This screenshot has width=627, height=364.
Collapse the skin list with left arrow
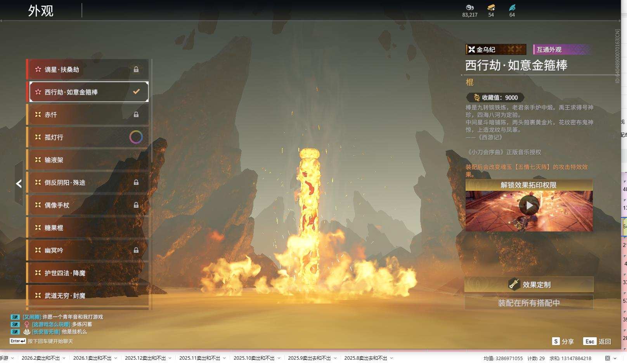click(19, 183)
